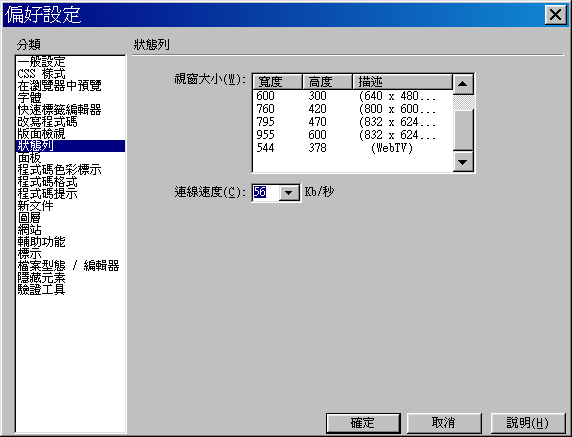Image resolution: width=572 pixels, height=437 pixels.
Task: Click the 取消 button
Action: [444, 423]
